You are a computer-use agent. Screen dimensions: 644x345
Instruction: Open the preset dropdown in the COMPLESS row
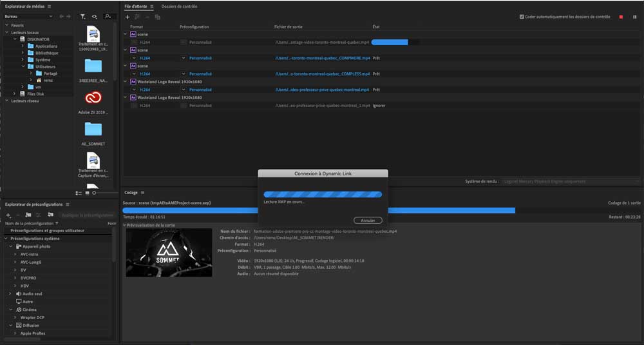(183, 74)
